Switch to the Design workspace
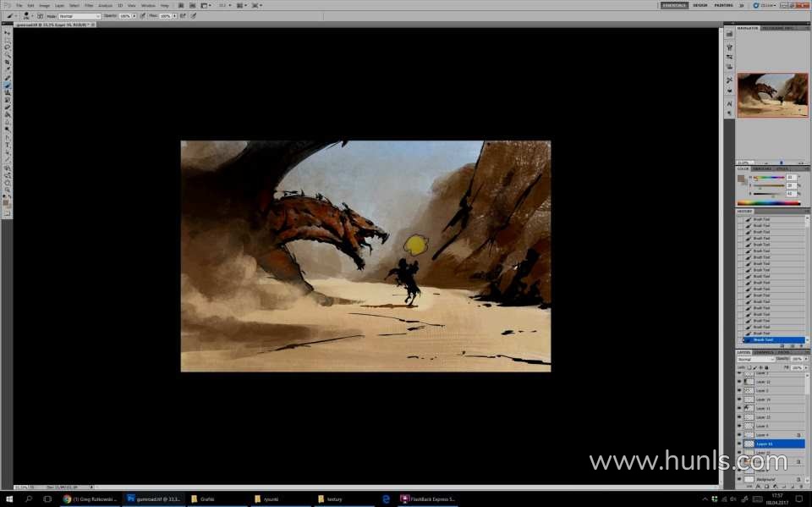This screenshot has height=507, width=812. coord(700,5)
